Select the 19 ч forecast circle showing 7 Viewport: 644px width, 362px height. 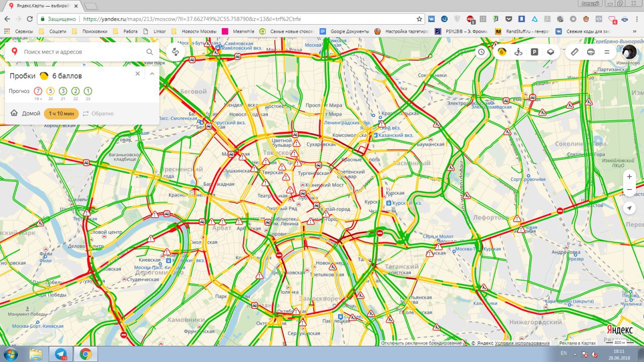(x=38, y=91)
